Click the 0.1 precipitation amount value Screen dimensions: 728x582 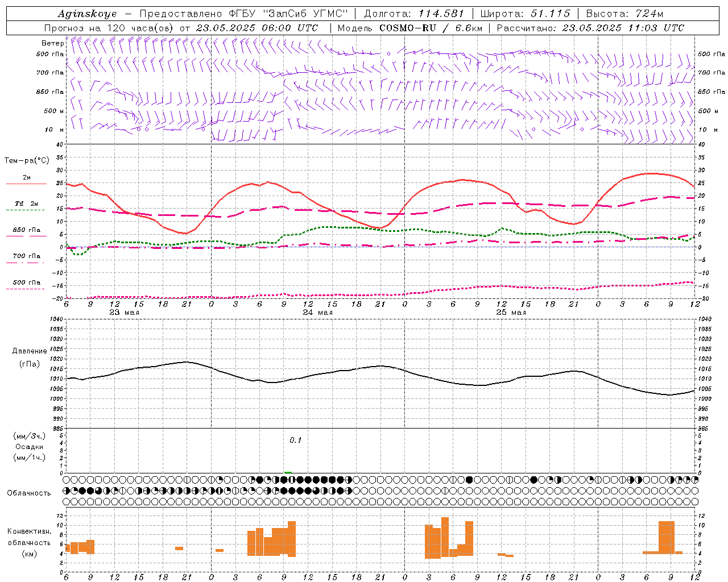pyautogui.click(x=296, y=440)
